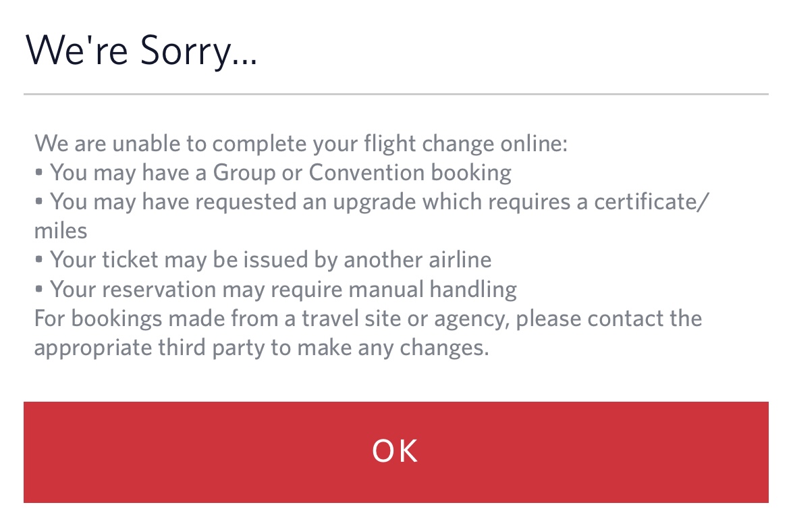Image resolution: width=791 pixels, height=532 pixels.
Task: Click the words "Convention booking"
Action: click(x=410, y=173)
